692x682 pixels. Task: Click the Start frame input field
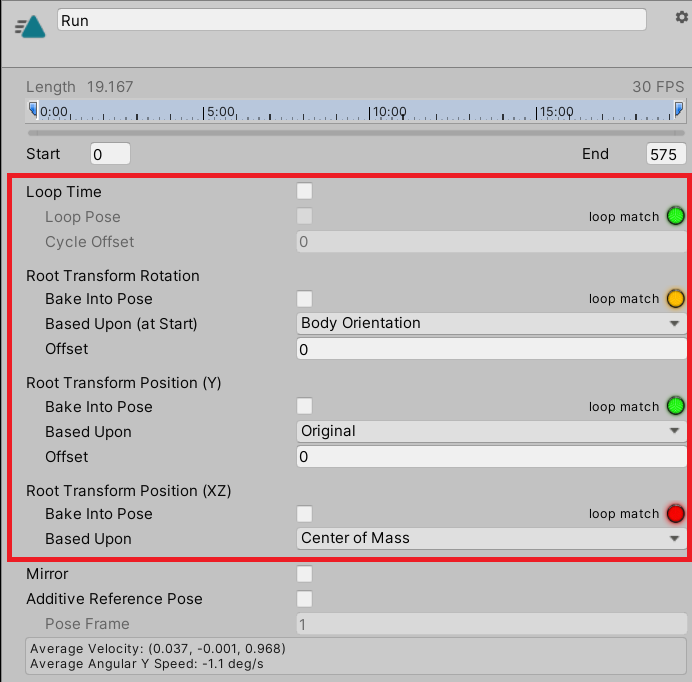pyautogui.click(x=110, y=154)
